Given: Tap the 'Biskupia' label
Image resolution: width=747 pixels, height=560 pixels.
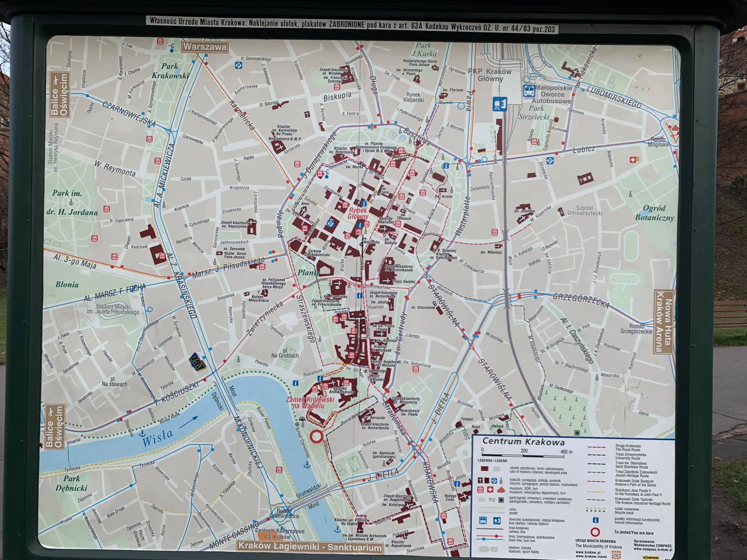Looking at the screenshot, I should point(337,97).
